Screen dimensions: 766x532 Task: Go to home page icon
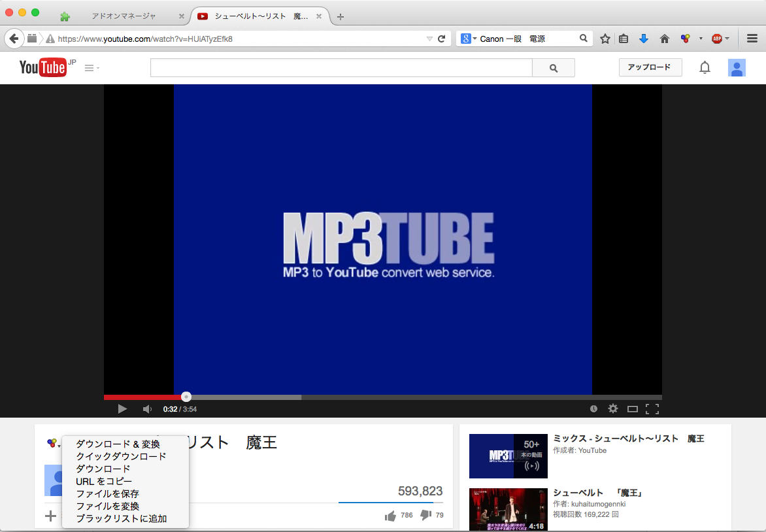point(665,39)
